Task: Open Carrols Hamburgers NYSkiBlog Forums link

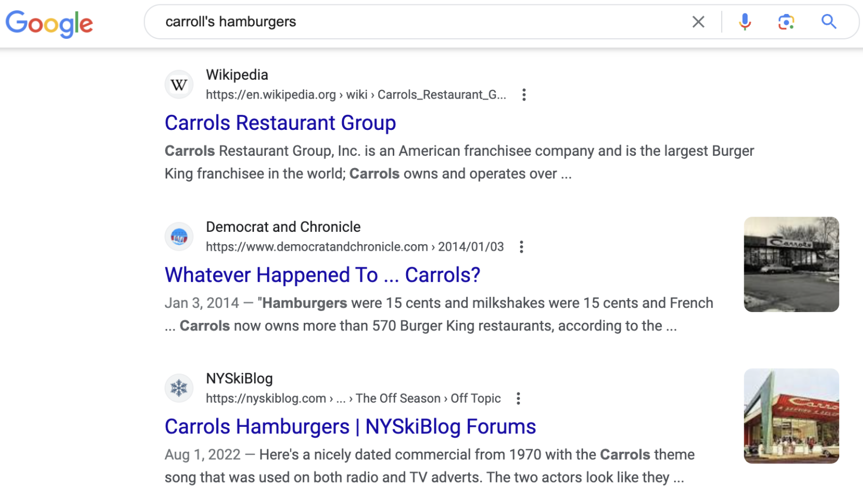Action: tap(350, 426)
